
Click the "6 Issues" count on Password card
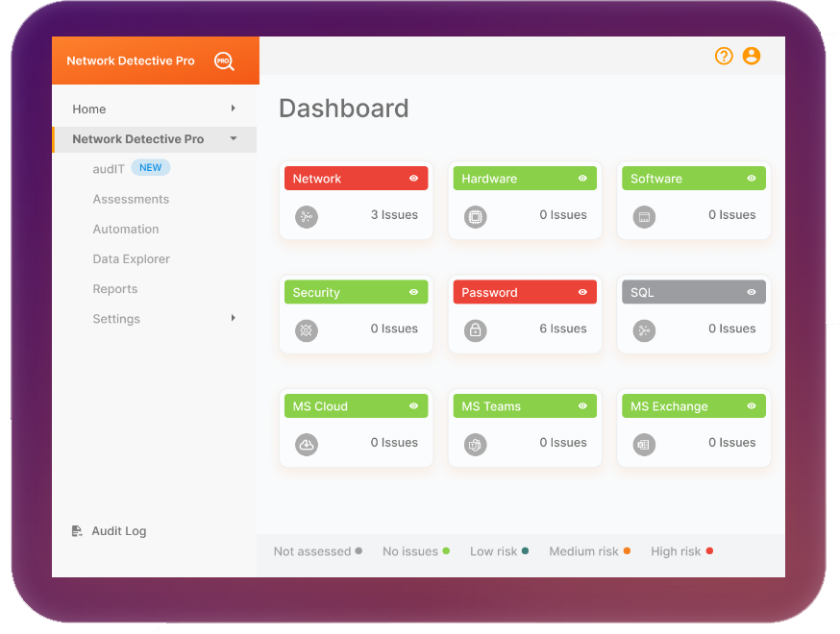(563, 329)
